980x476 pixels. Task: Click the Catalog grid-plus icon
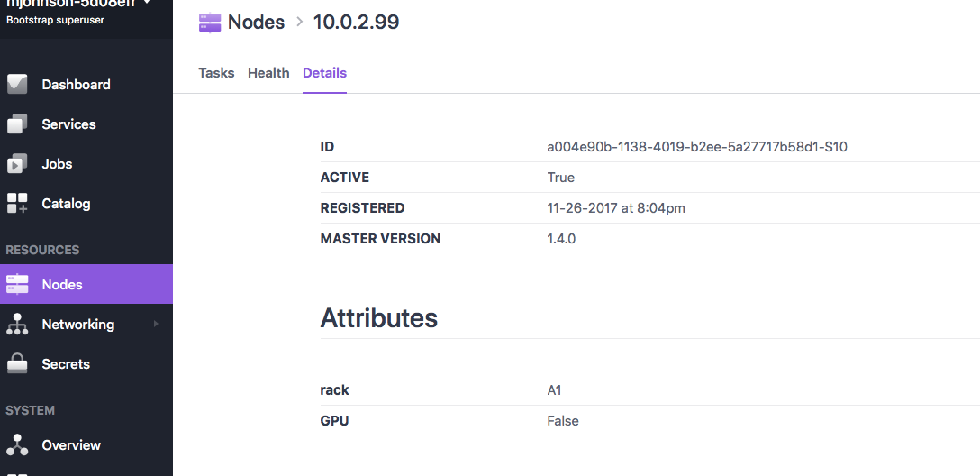click(17, 204)
